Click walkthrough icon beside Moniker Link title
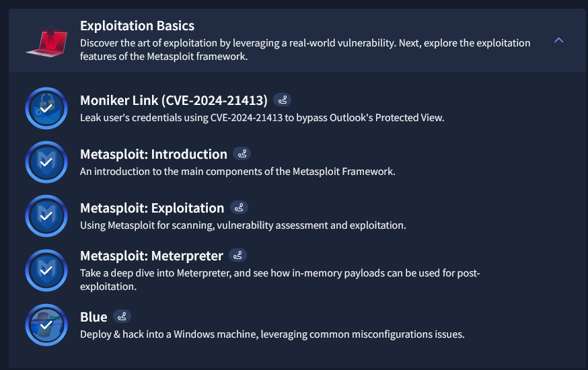The height and width of the screenshot is (370, 588). [x=283, y=100]
